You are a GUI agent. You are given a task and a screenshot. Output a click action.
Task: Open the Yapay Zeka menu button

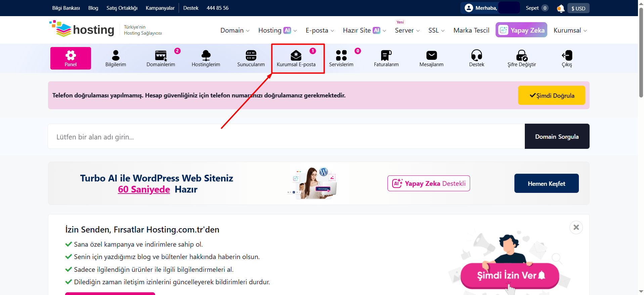pos(521,30)
